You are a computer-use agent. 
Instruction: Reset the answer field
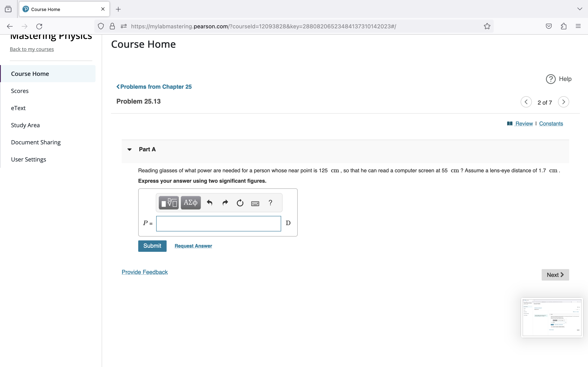[240, 202]
